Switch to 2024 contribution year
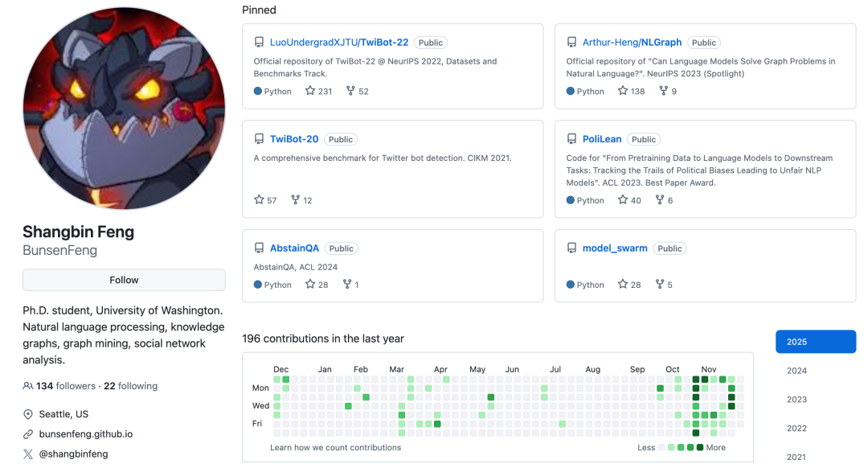This screenshot has width=868, height=472. (x=796, y=371)
